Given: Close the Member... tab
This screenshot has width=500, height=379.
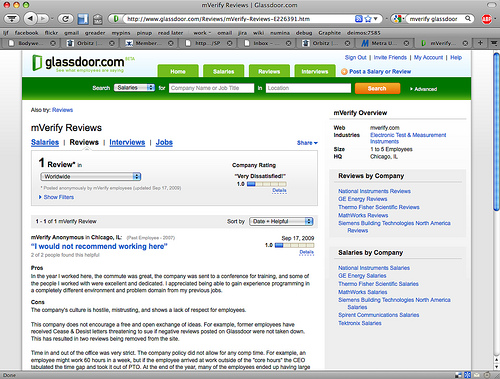Looking at the screenshot, I should [170, 43].
